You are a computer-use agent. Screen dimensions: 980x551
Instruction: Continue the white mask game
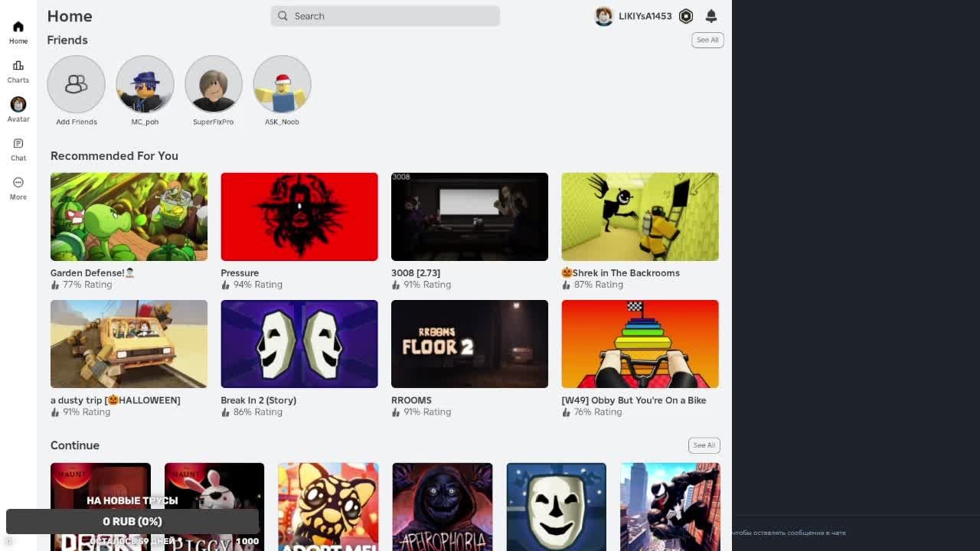point(556,507)
